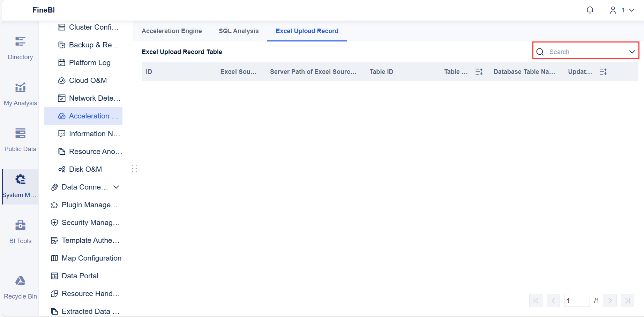Toggle sorting on the Update column

(x=603, y=71)
